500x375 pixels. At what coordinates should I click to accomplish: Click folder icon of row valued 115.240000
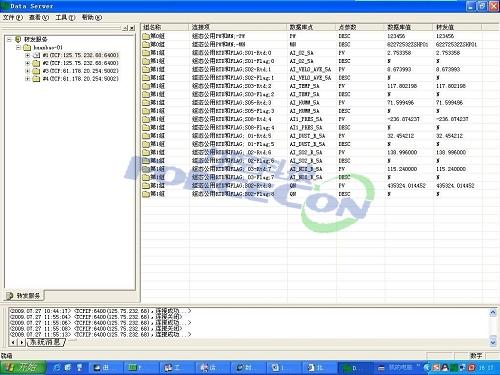(x=146, y=169)
